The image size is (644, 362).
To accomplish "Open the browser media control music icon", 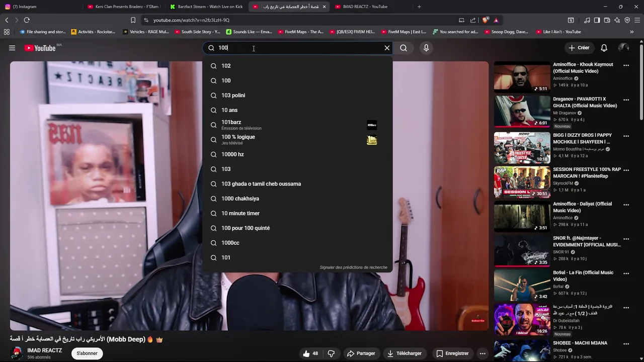I will click(x=587, y=20).
